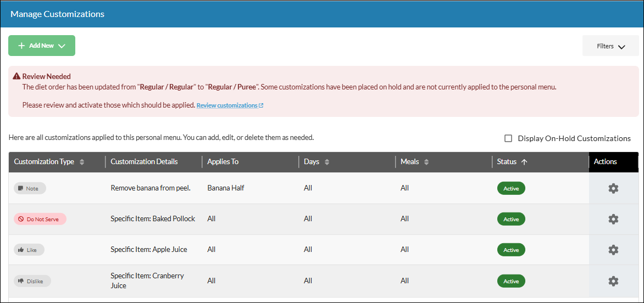Enable Display On-Hold Customizations checkbox
Screen dimensions: 644x303
(x=508, y=138)
